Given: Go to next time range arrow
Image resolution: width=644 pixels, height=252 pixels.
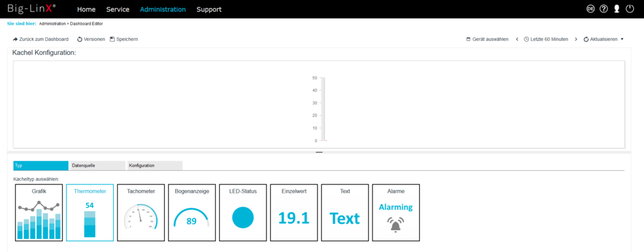Looking at the screenshot, I should click(x=576, y=40).
